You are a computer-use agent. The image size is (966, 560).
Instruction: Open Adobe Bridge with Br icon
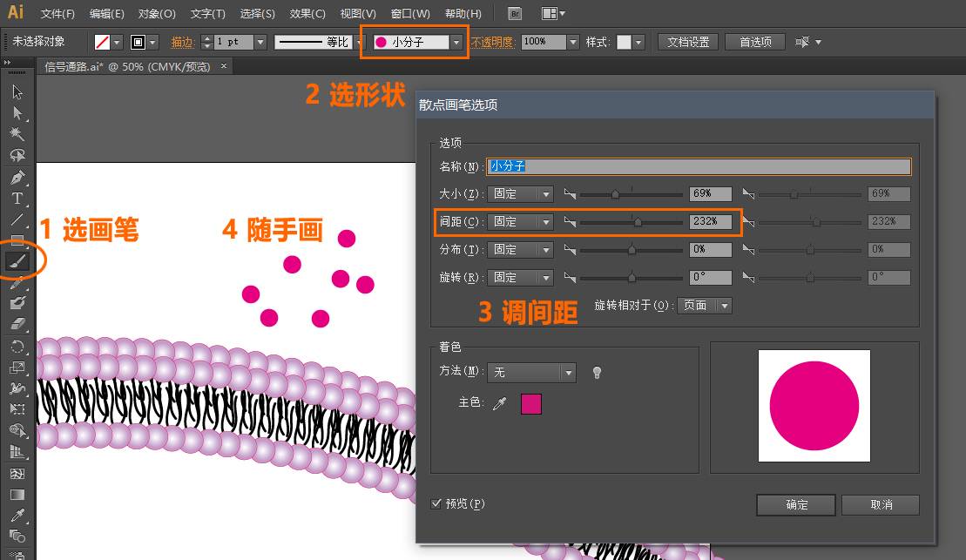[515, 14]
